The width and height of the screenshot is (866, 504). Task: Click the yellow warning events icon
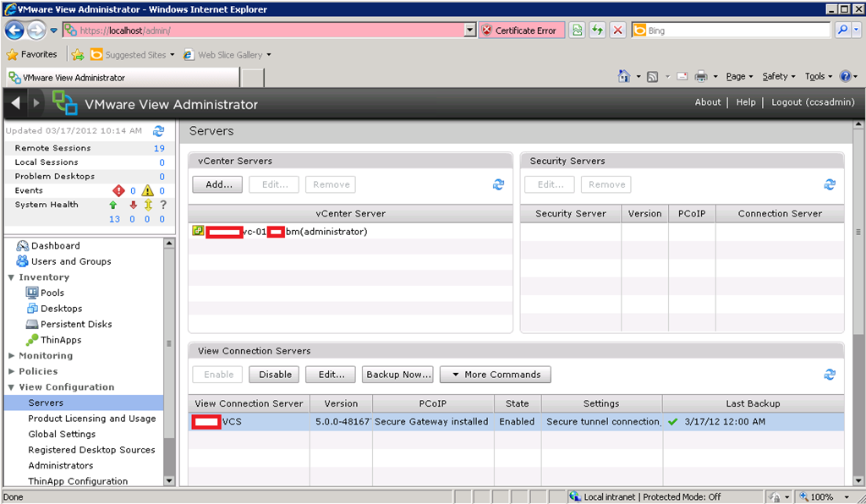click(x=147, y=190)
